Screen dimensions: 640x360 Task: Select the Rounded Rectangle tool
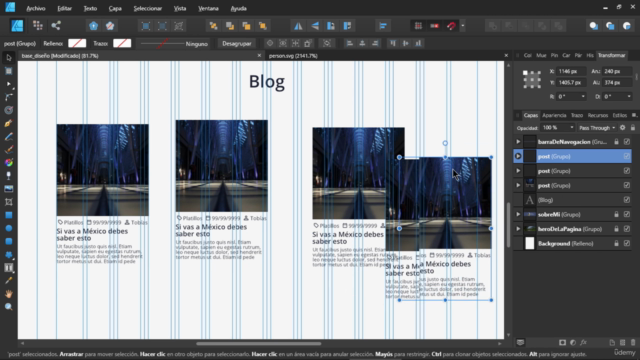(9, 241)
